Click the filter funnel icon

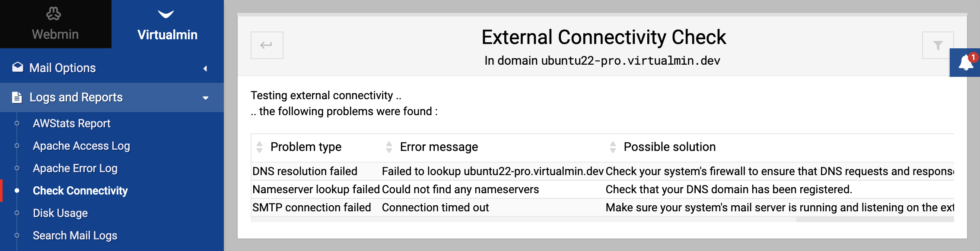(938, 45)
